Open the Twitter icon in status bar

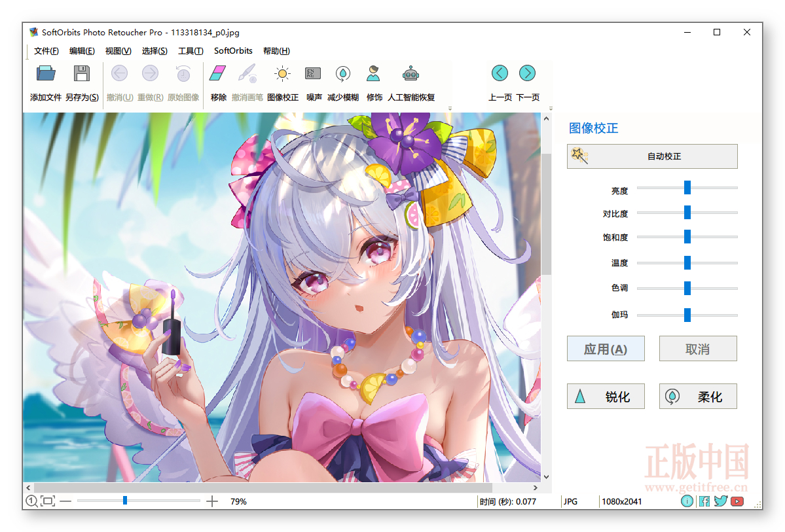[x=720, y=501]
